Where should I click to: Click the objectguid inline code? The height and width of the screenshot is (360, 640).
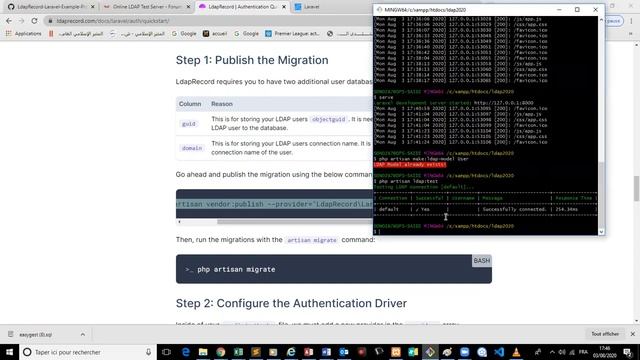pos(329,119)
